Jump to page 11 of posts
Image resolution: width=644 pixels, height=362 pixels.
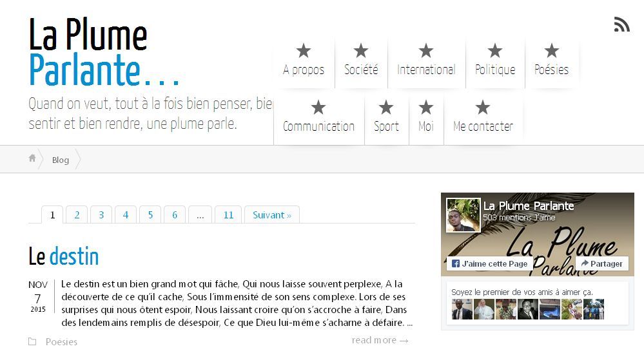[x=228, y=215]
